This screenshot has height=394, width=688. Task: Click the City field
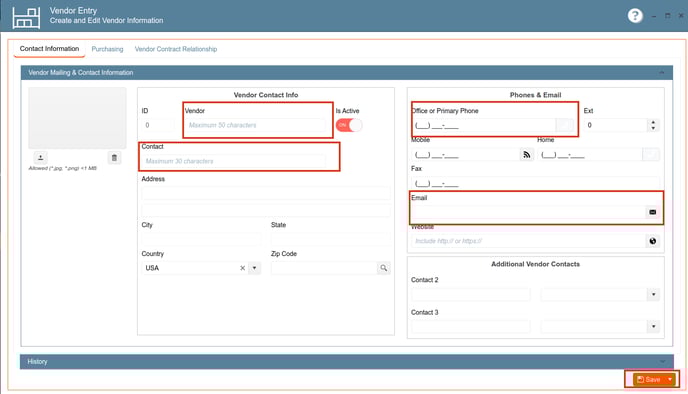(x=201, y=239)
